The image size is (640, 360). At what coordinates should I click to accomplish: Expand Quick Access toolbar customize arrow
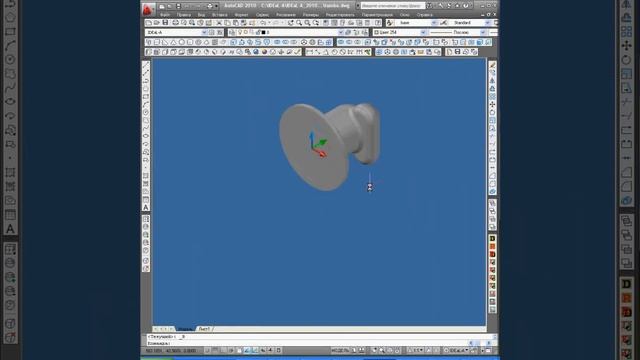point(216,6)
